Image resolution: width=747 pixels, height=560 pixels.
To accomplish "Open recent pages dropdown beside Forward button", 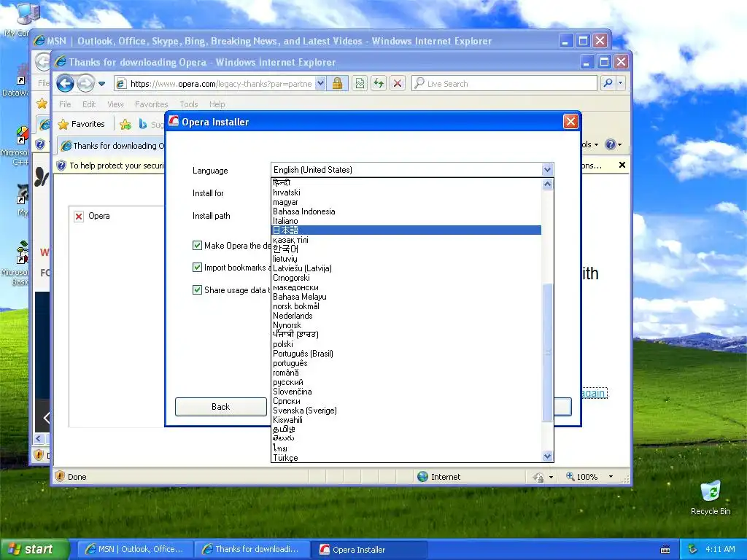I will (101, 84).
